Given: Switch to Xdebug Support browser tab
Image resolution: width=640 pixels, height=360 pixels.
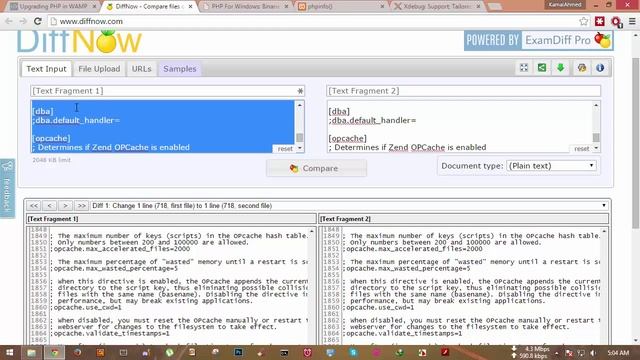Looking at the screenshot, I should pyautogui.click(x=438, y=7).
